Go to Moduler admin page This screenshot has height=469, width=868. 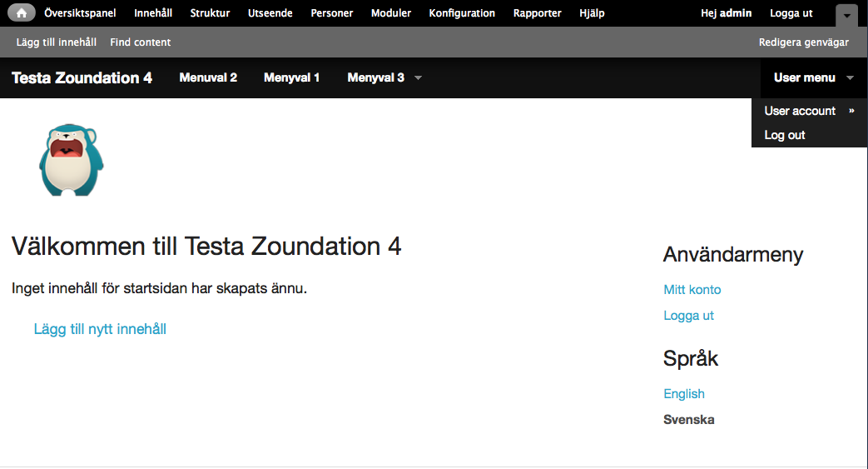[x=391, y=13]
